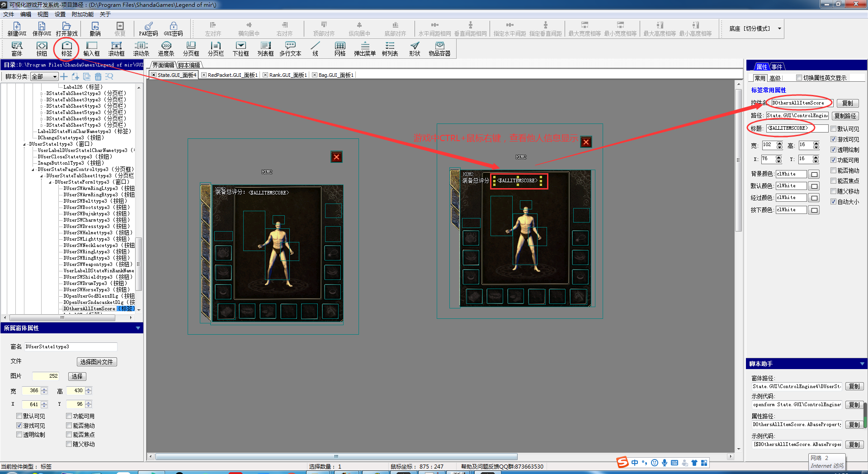The image size is (868, 474).
Task: Select the 标签 label control tool
Action: 66,49
